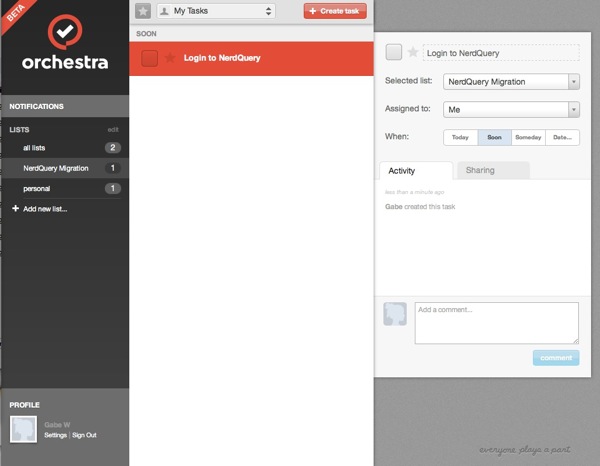
Task: Click the commenter avatar thumbnail
Action: pos(395,314)
